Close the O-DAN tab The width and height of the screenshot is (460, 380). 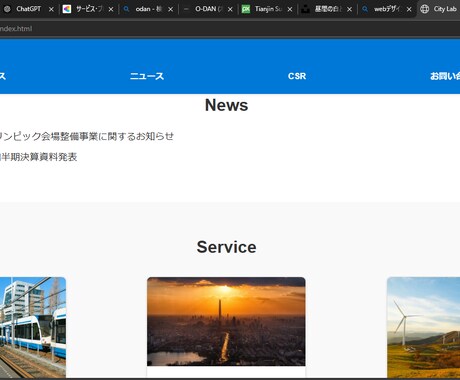[230, 9]
